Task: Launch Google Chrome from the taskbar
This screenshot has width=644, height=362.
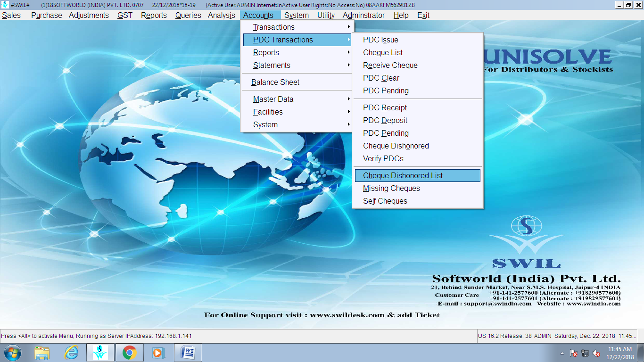Action: (129, 353)
